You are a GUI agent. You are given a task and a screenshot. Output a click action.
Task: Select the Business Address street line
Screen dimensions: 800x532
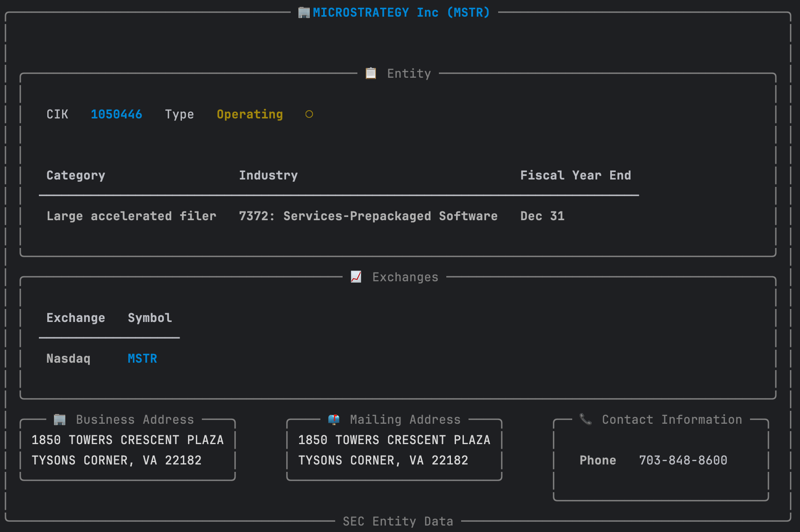pyautogui.click(x=128, y=440)
